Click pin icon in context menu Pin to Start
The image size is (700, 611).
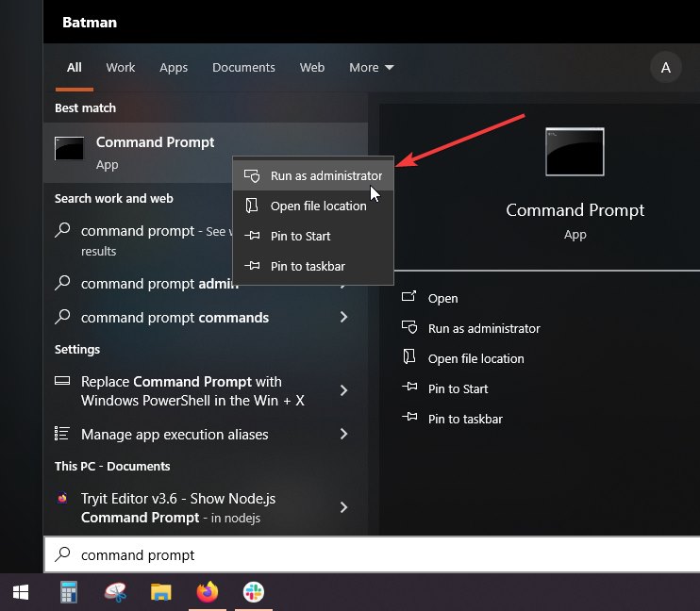[x=252, y=235]
